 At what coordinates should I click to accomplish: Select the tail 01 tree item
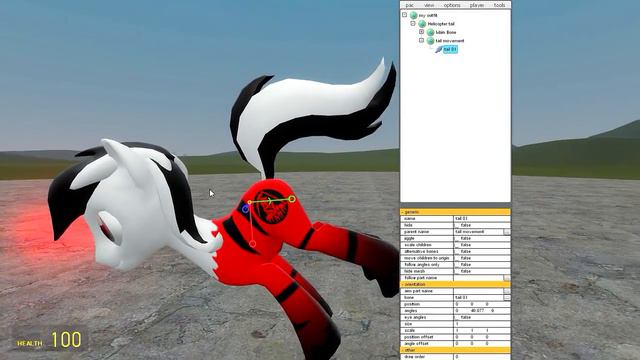point(450,49)
